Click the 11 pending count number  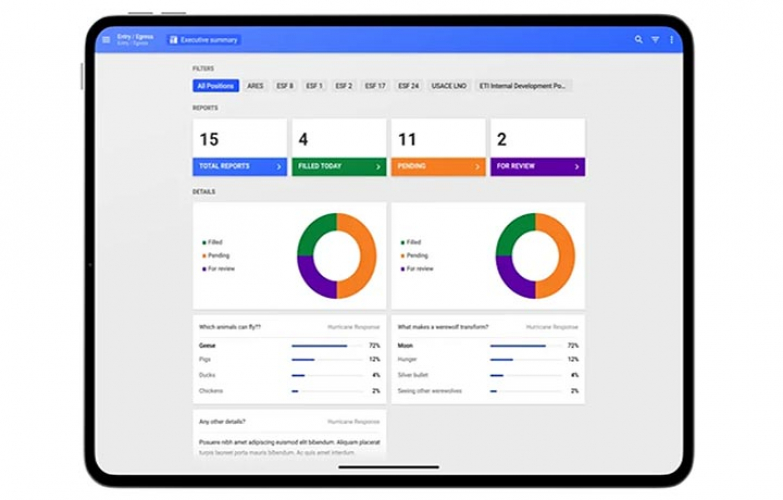tap(407, 139)
